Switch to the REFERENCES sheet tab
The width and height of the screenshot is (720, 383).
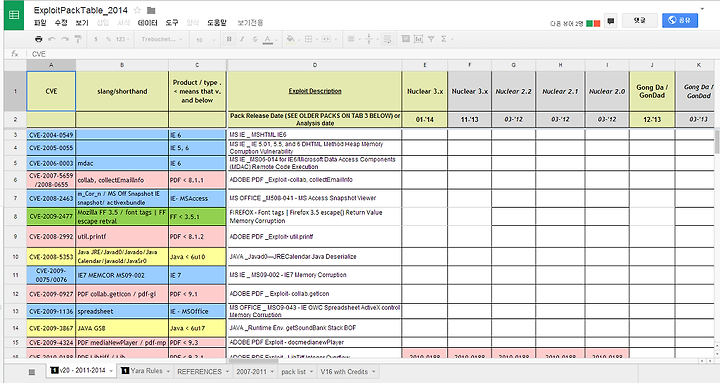(199, 371)
